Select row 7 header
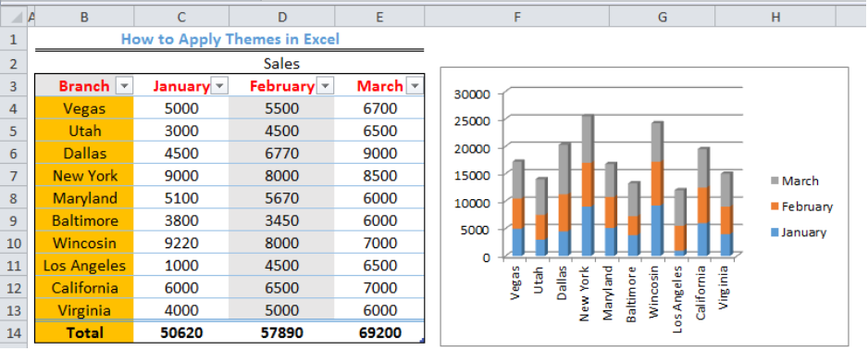The height and width of the screenshot is (351, 868). tap(13, 176)
